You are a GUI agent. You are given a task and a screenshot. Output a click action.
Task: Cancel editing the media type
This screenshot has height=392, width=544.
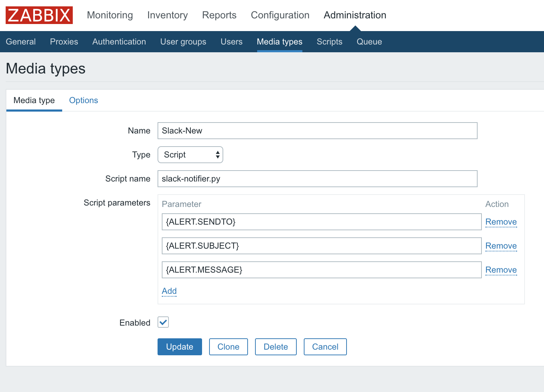coord(325,347)
